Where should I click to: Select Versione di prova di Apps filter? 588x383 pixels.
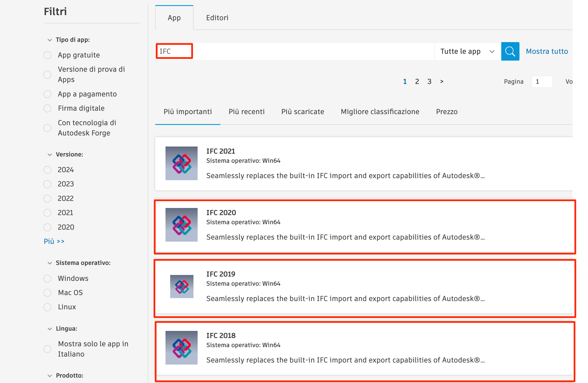[47, 75]
